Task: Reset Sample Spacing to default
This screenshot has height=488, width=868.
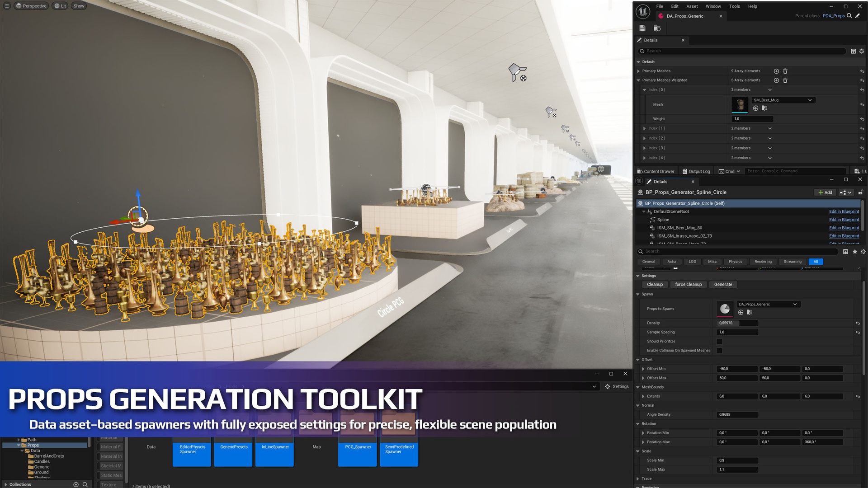Action: [858, 333]
